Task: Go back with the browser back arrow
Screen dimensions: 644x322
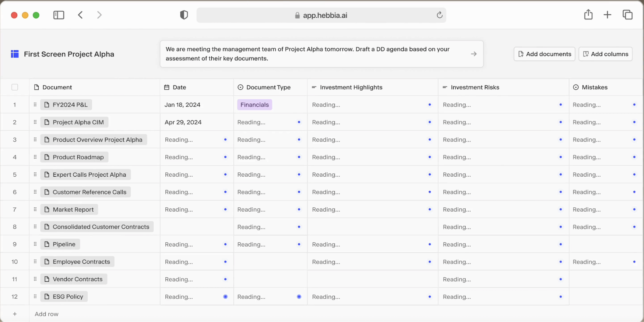Action: coord(80,15)
